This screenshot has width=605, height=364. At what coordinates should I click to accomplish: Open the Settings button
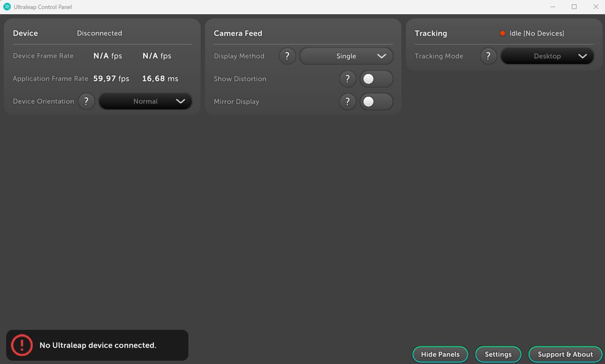point(498,355)
